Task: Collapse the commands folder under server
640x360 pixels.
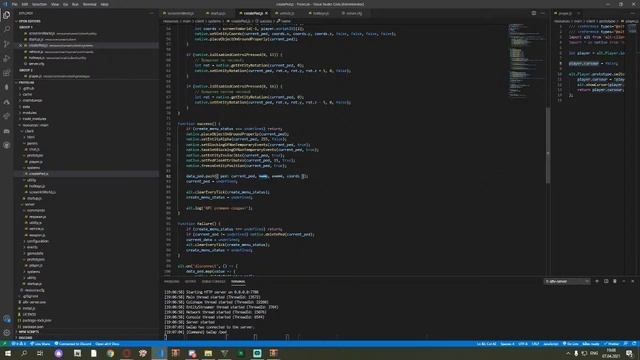Action: [x=36, y=211]
